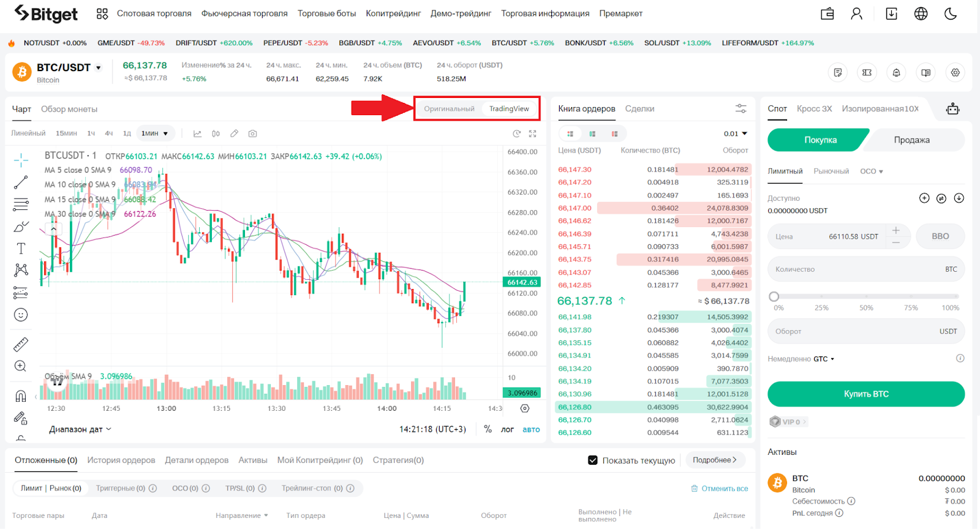Toggle лог scale on the chart

(507, 430)
